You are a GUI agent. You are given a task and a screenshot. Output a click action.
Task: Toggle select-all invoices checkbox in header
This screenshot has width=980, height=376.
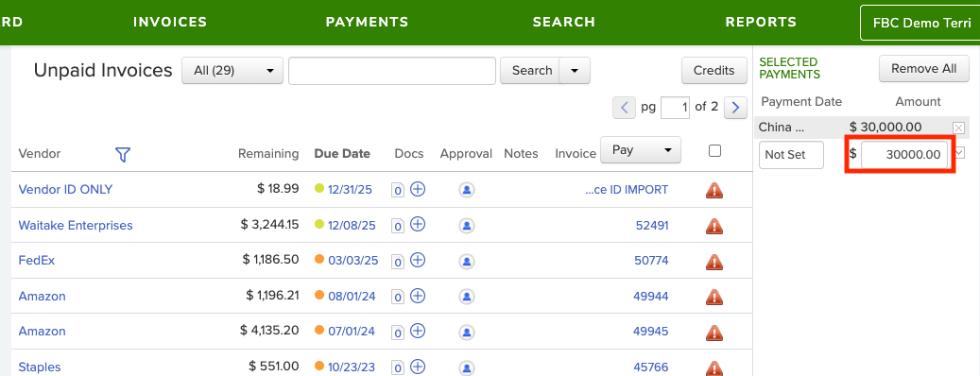click(715, 150)
